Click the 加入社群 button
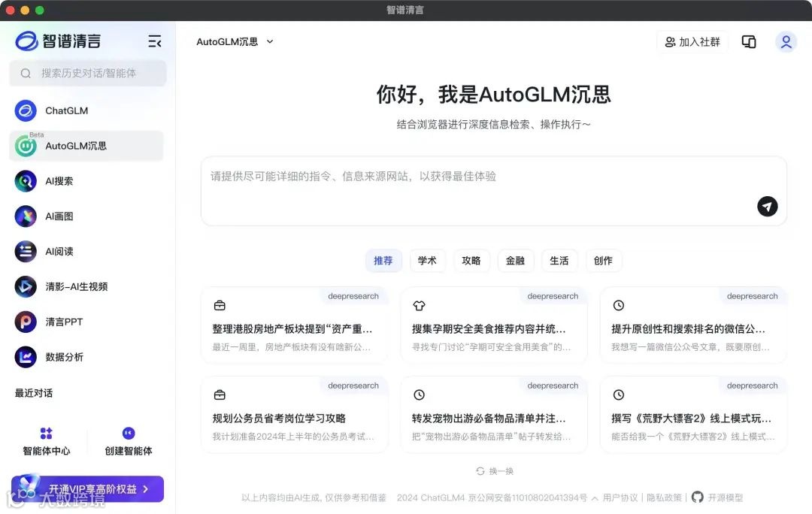812x514 pixels. click(x=692, y=41)
